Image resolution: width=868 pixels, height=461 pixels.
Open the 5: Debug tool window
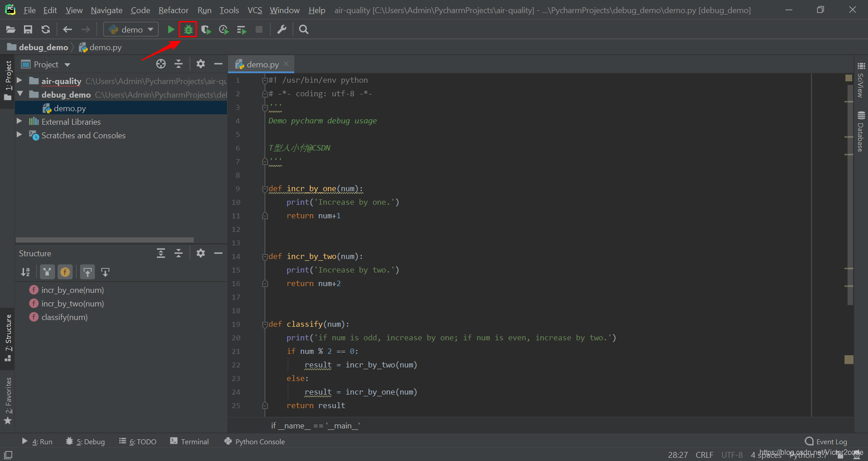[x=85, y=442]
